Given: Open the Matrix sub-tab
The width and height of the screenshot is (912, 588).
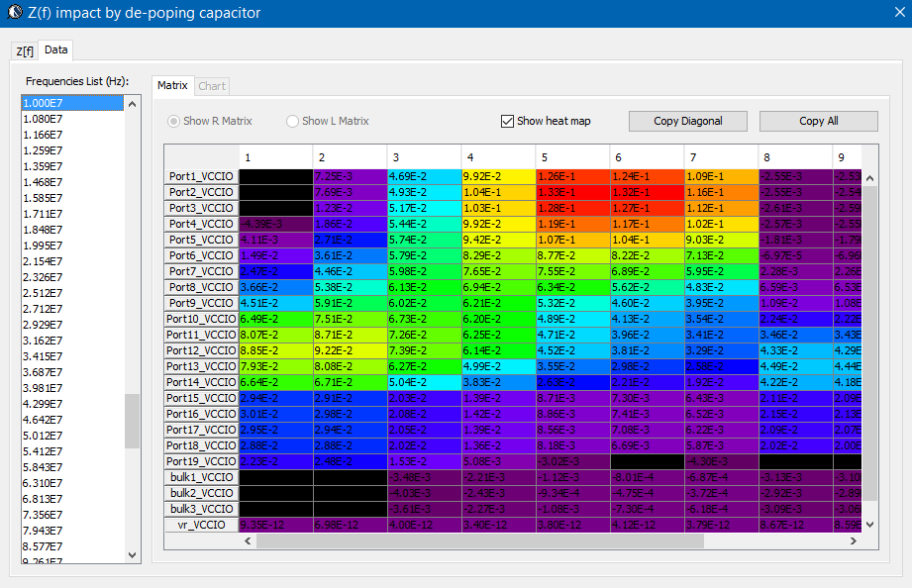Looking at the screenshot, I should coord(172,86).
